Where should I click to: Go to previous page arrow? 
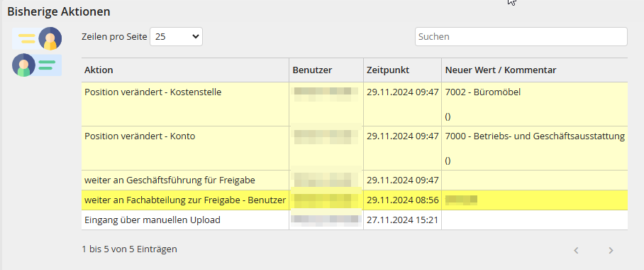[x=576, y=250]
